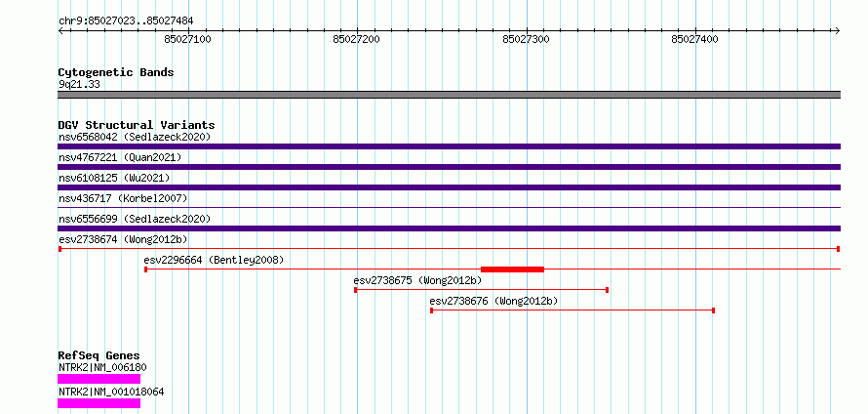Click the 9q21.33 band label
The image size is (868, 414).
click(x=79, y=85)
